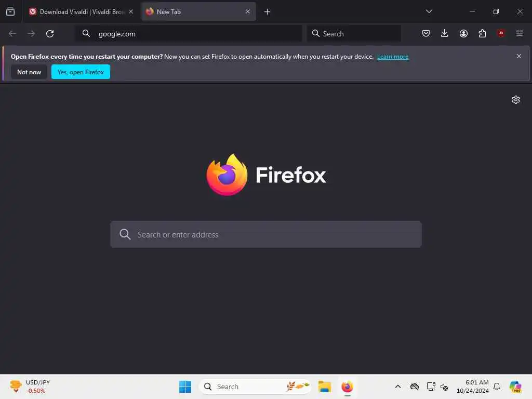Click the muted volume tray icon
This screenshot has height=399, width=532.
[x=444, y=387]
